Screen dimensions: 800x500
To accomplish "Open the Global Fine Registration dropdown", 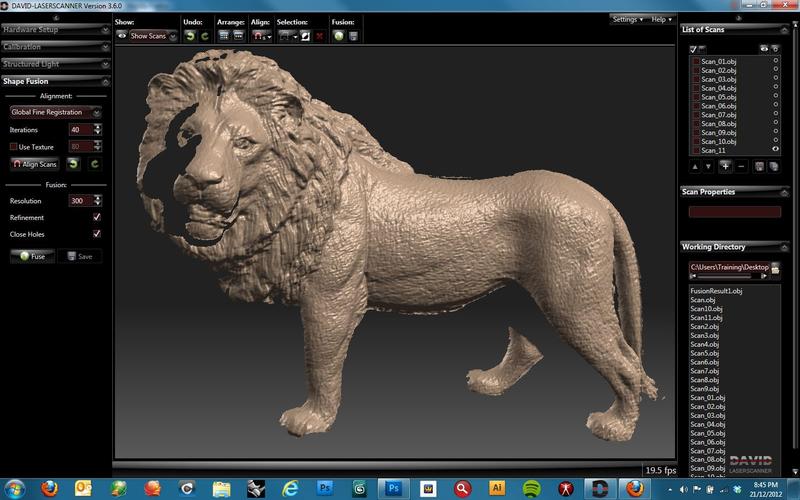I will 55,113.
